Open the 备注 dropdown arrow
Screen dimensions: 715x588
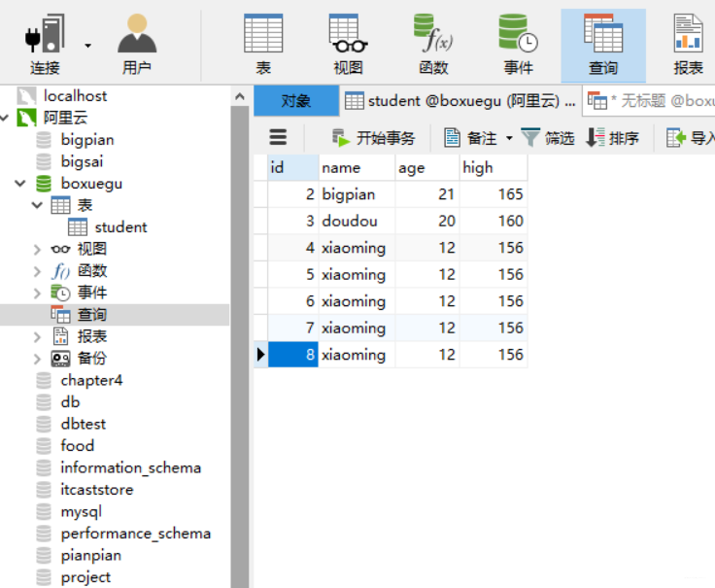pos(509,138)
